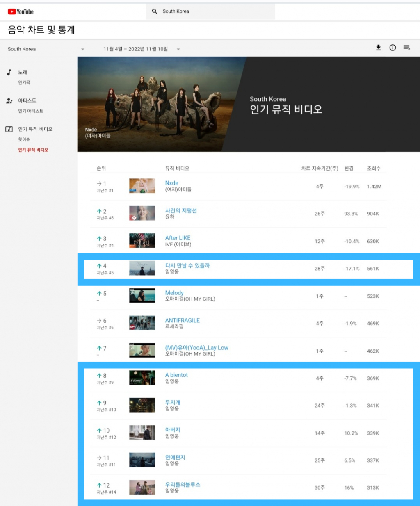420x506 pixels.
Task: Click the 28주 chart duration
Action: coord(320,269)
